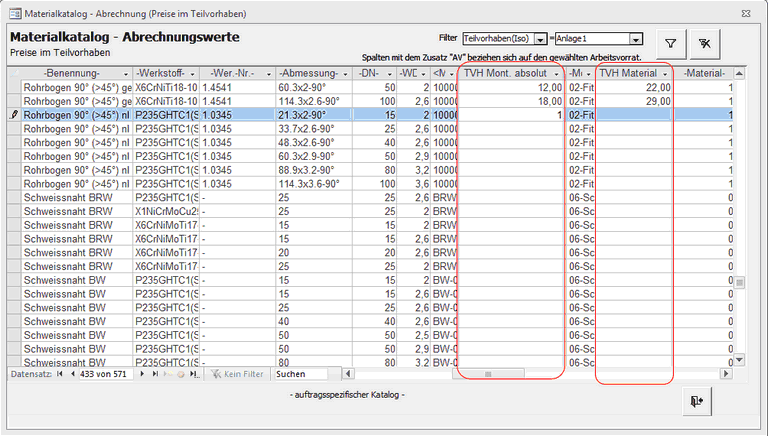
Task: Open the Anlage1 filter value dropdown
Action: [636, 39]
